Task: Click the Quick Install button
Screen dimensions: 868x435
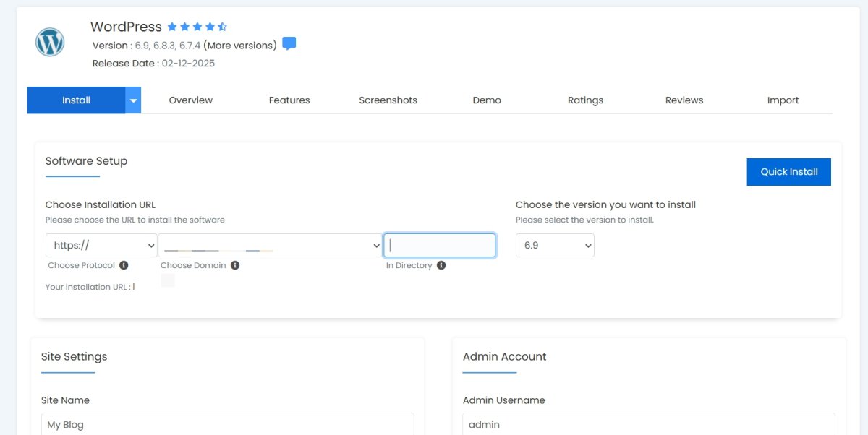Action: (788, 172)
